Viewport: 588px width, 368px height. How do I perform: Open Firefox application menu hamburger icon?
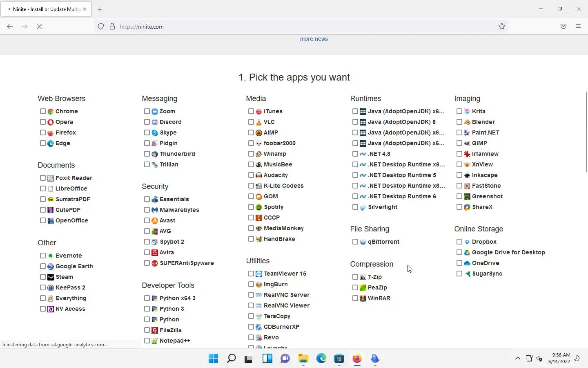[x=578, y=26]
